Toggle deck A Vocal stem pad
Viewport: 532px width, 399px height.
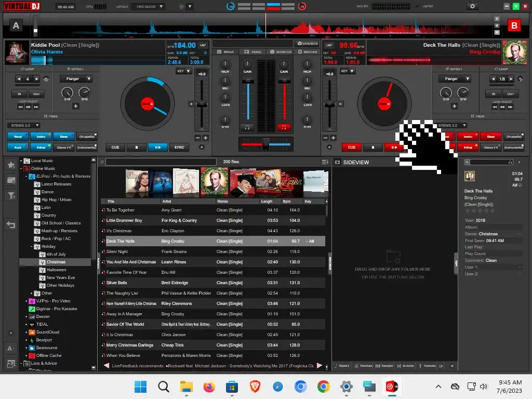click(x=18, y=137)
